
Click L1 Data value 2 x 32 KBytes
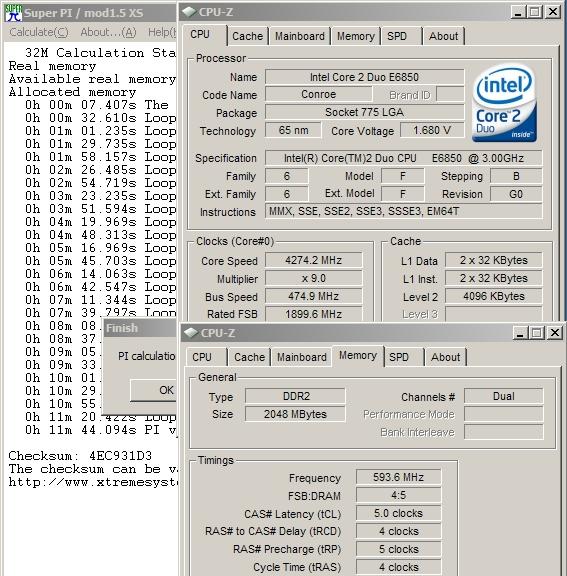pos(494,260)
